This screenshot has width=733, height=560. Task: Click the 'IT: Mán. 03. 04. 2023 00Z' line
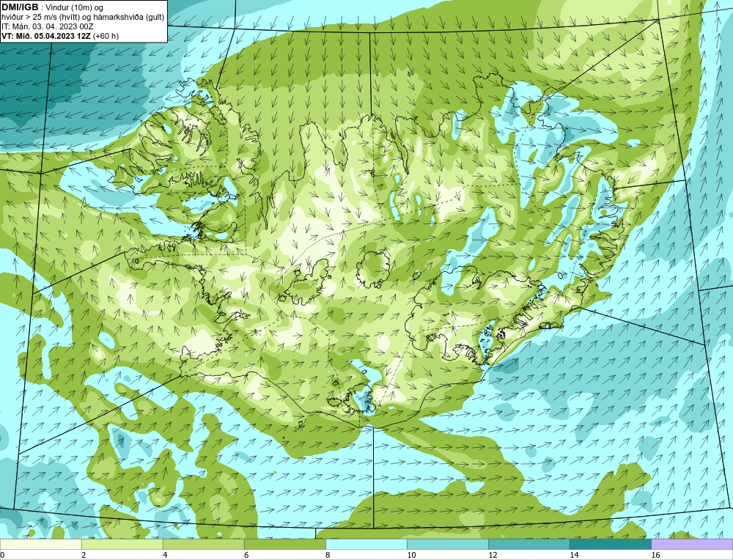(48, 26)
